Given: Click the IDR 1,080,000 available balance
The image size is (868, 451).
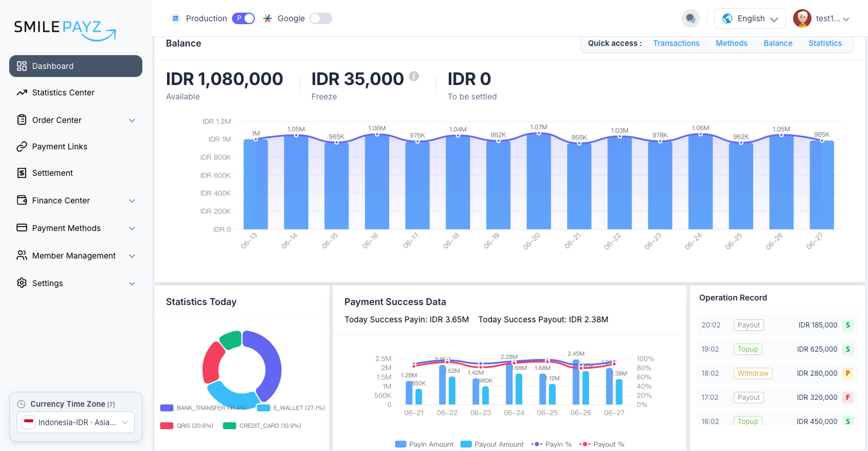Looking at the screenshot, I should point(224,79).
